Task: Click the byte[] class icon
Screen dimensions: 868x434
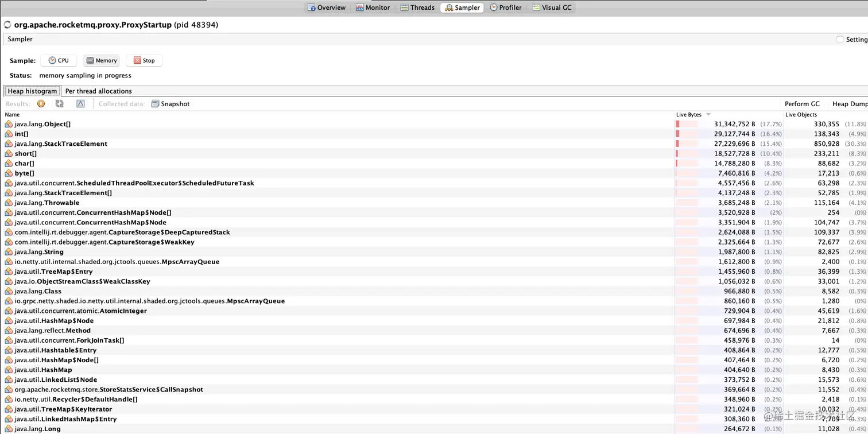Action: tap(9, 173)
